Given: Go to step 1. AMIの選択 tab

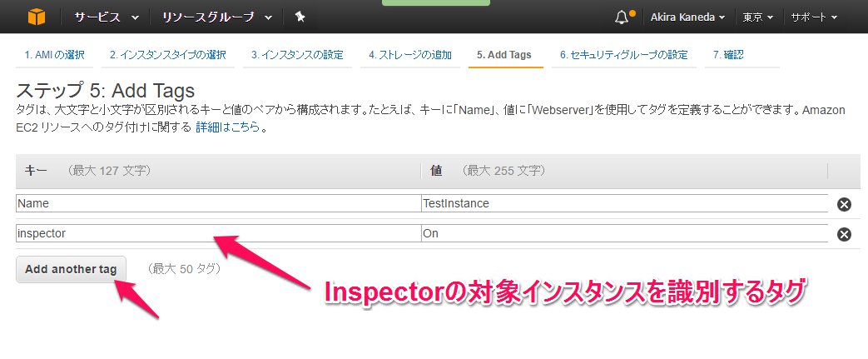Looking at the screenshot, I should pos(54,55).
